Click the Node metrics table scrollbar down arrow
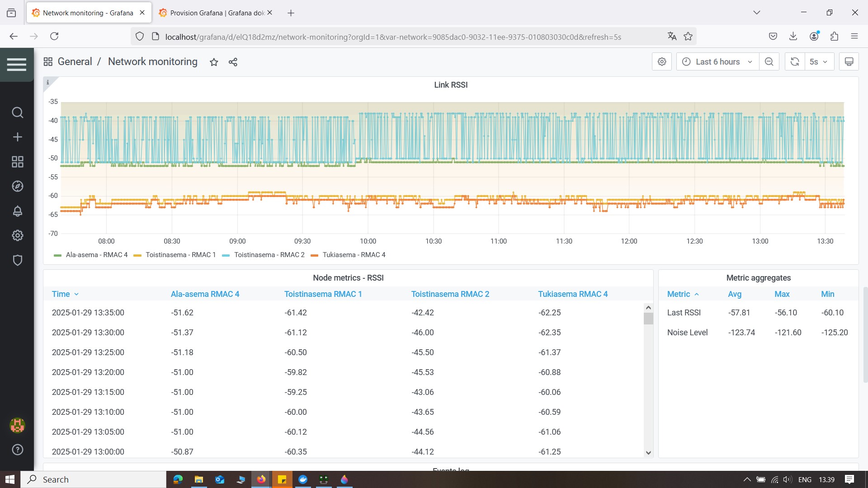This screenshot has width=868, height=488. [x=648, y=452]
